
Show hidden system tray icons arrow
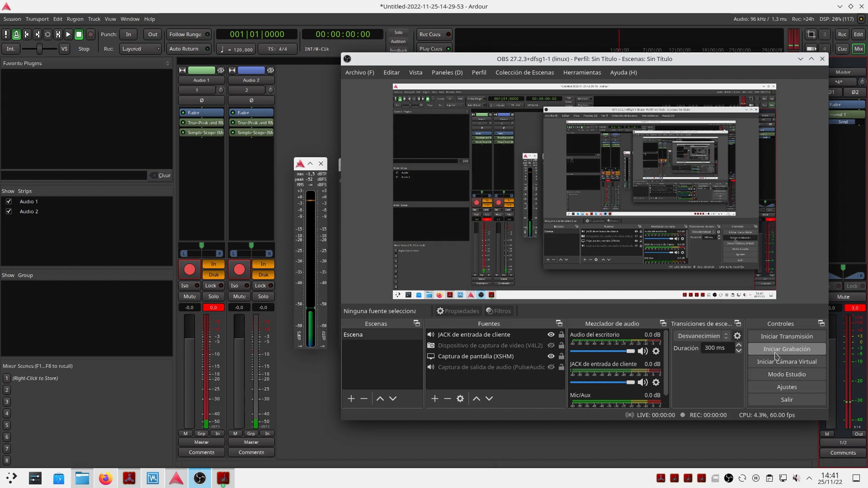(809, 478)
